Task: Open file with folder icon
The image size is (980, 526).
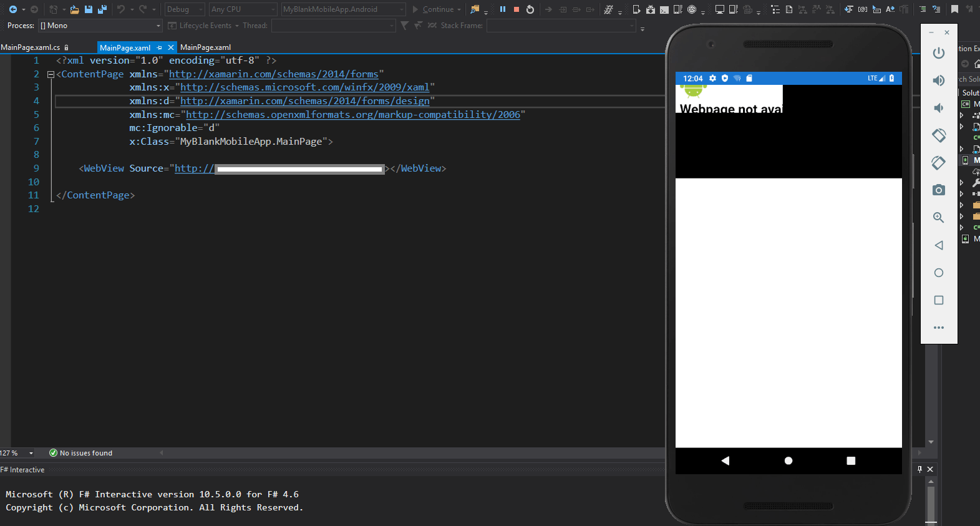Action: coord(74,9)
